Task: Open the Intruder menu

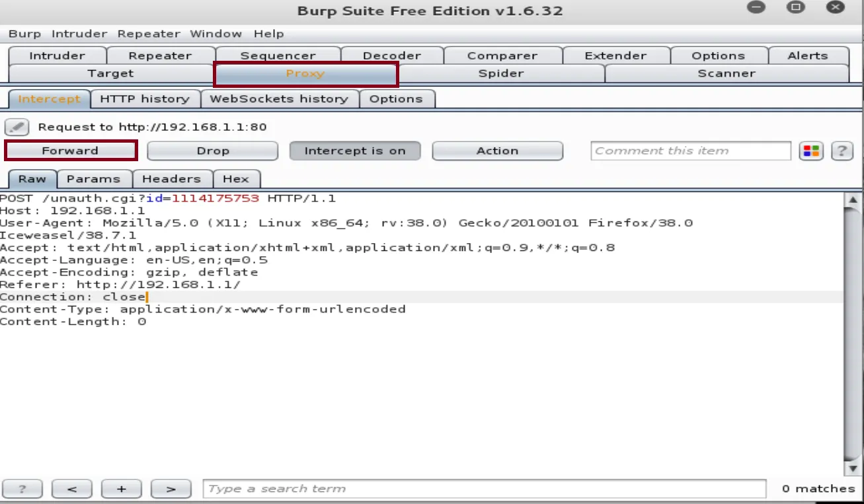Action: click(x=79, y=34)
